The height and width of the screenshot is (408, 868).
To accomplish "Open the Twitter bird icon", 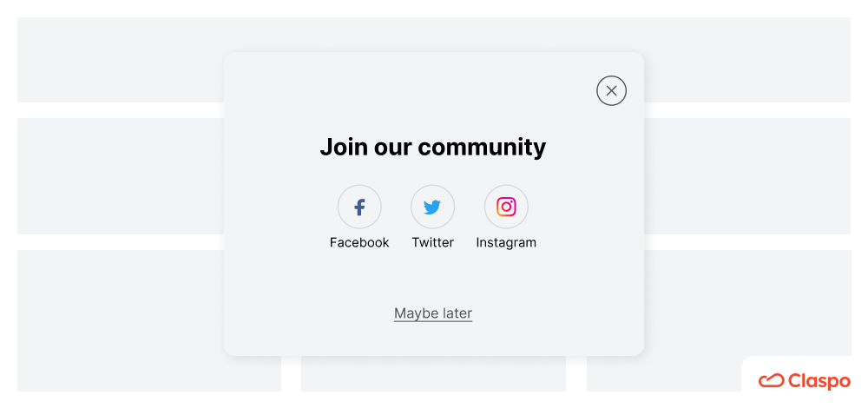I will (x=432, y=207).
